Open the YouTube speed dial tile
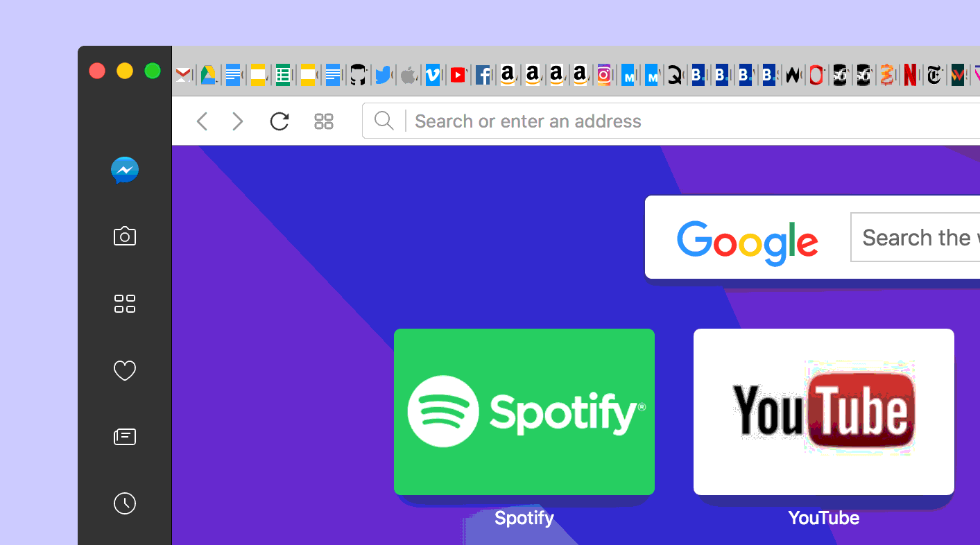The height and width of the screenshot is (545, 980). point(824,412)
